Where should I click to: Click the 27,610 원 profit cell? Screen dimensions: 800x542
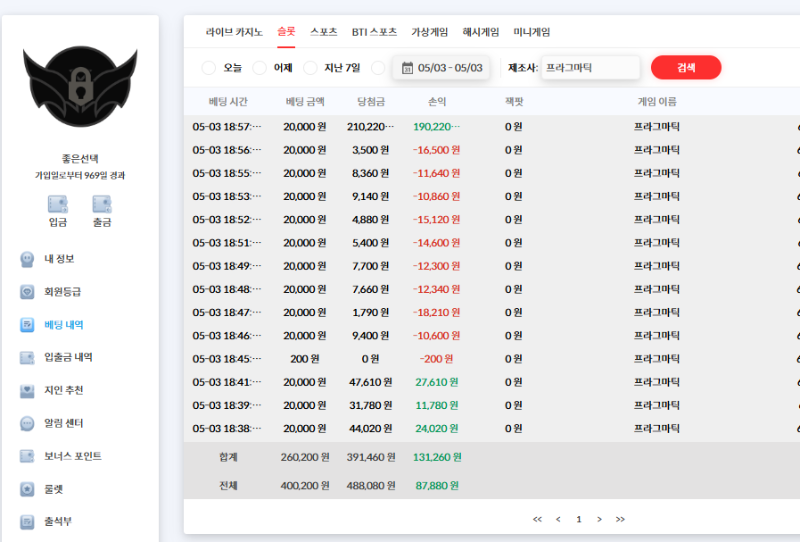point(437,382)
